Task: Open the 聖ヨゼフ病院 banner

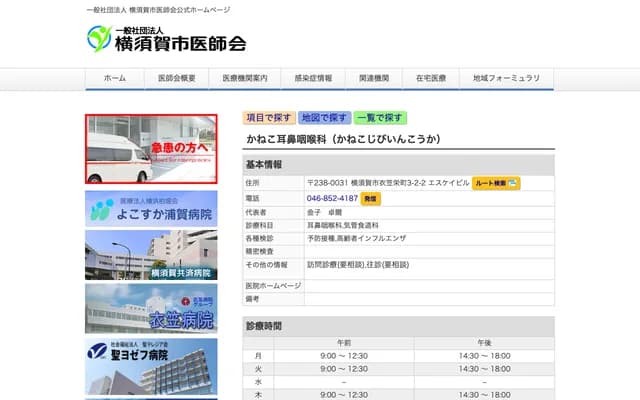Action: [x=151, y=365]
